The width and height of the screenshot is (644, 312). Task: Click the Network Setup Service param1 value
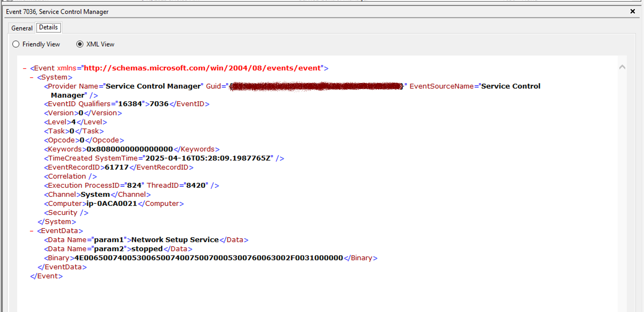pyautogui.click(x=175, y=240)
